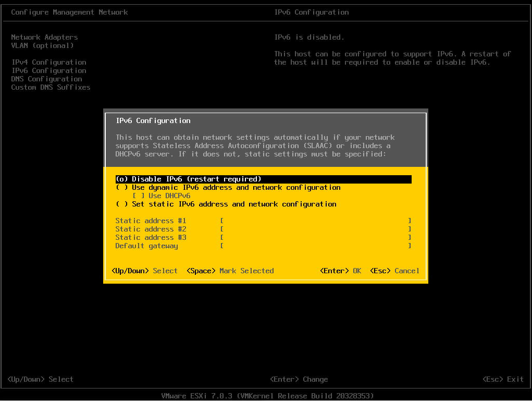Click the Default gateway label

coord(146,246)
